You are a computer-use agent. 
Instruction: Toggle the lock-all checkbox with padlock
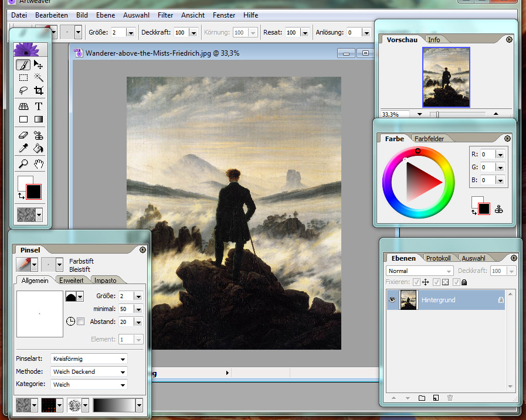tap(456, 282)
